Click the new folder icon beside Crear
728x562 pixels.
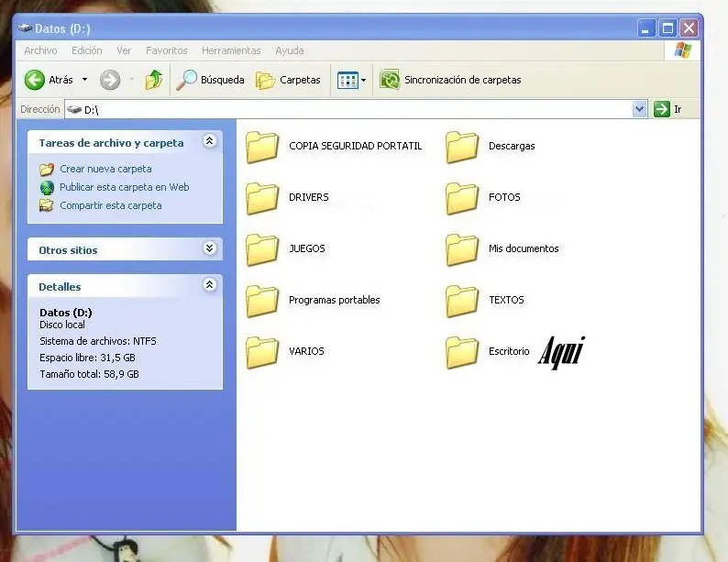click(47, 170)
